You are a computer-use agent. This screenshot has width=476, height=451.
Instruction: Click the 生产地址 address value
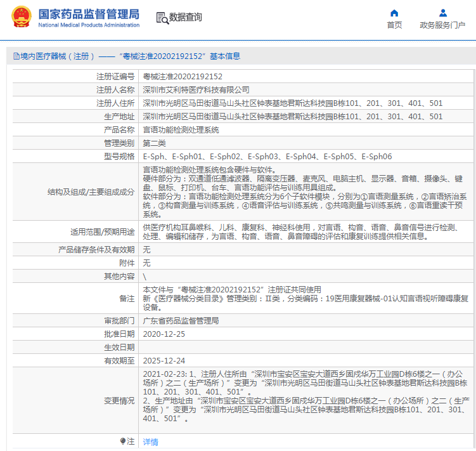click(x=293, y=117)
